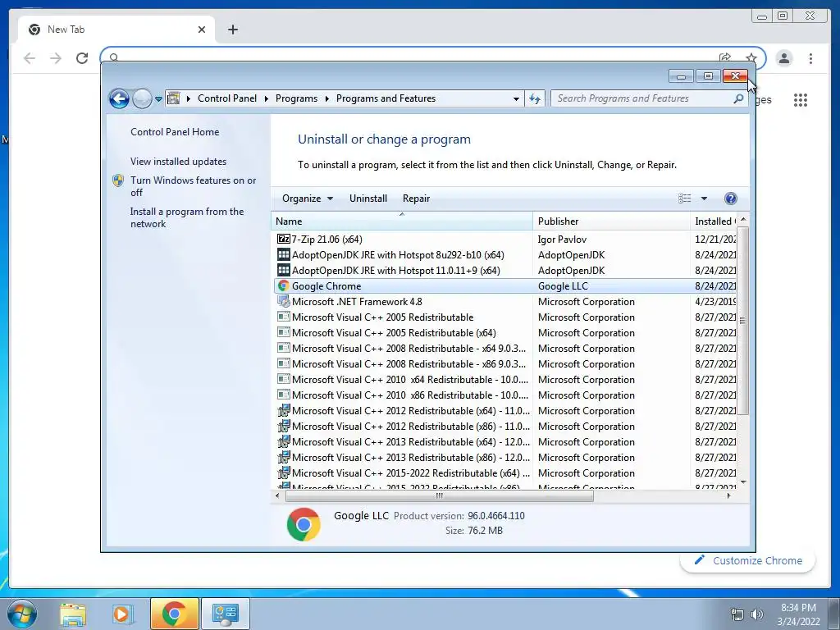Click the Customize Chrome button
Image resolution: width=840 pixels, height=630 pixels.
tap(748, 560)
